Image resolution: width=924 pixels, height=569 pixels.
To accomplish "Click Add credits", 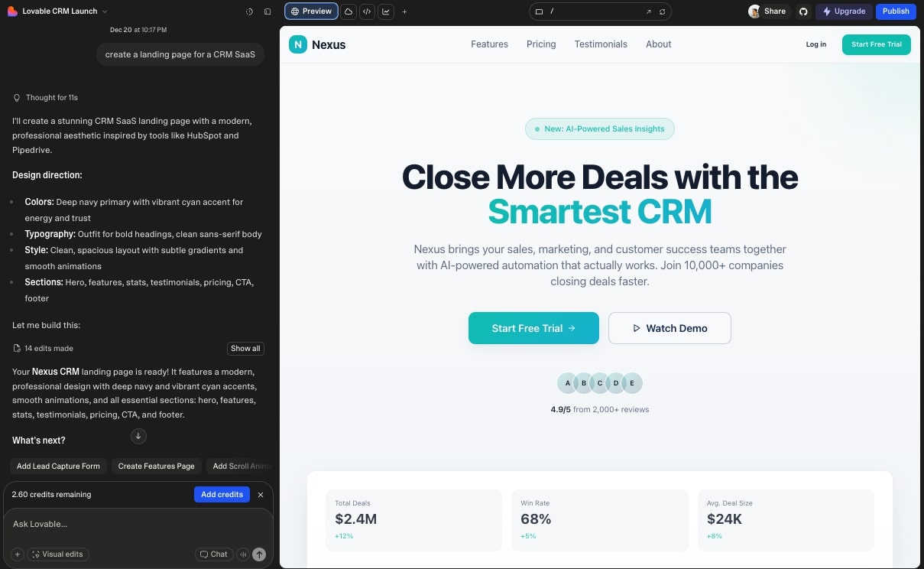I will click(222, 494).
